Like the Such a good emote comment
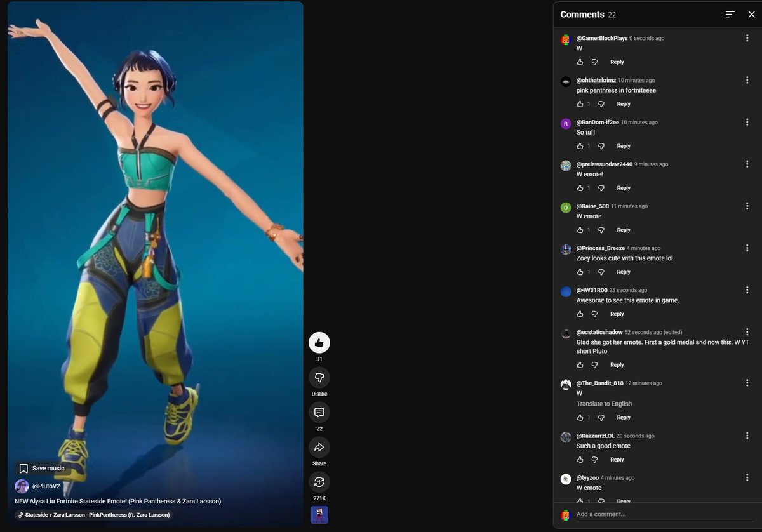Viewport: 762px width, 532px height. pyautogui.click(x=580, y=460)
